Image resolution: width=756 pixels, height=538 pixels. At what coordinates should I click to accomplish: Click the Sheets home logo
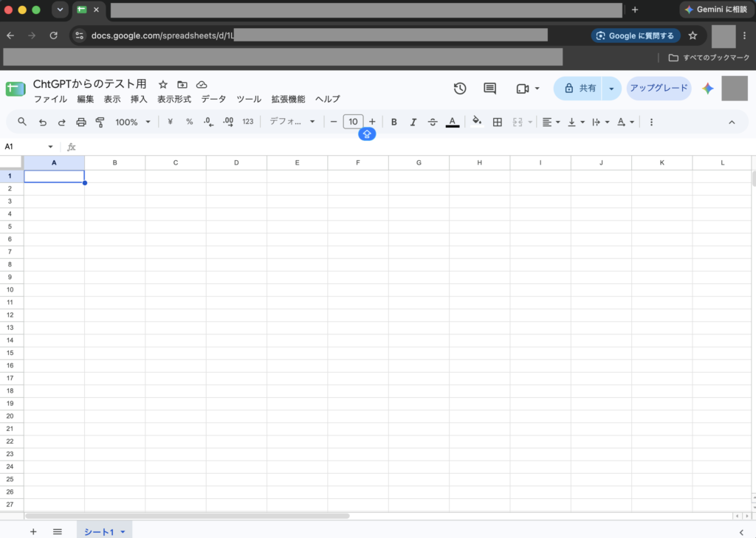pyautogui.click(x=16, y=89)
